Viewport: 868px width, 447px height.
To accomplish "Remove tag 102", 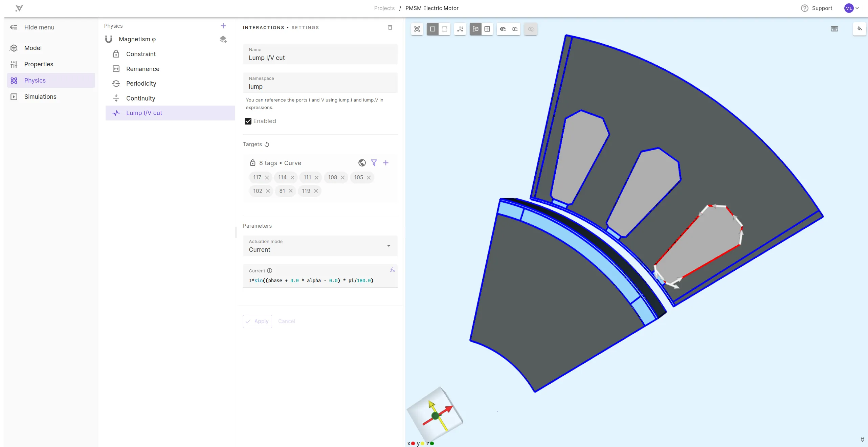I will tap(268, 191).
